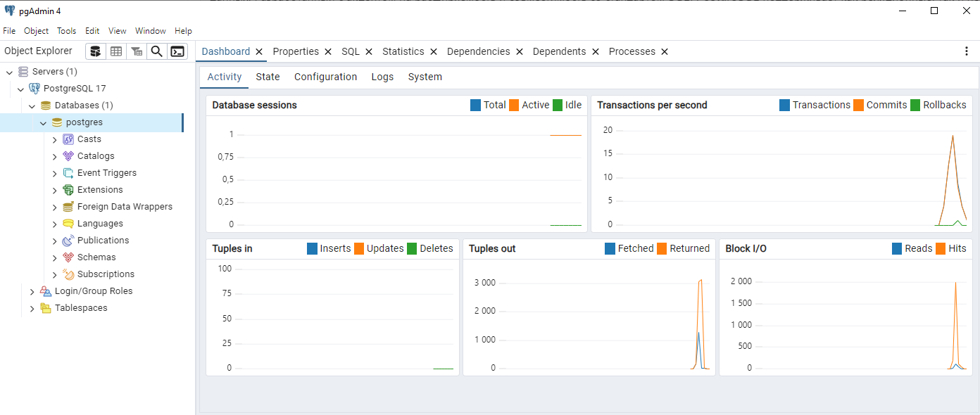Click the Event Triggers node icon
980x415 pixels.
click(68, 173)
